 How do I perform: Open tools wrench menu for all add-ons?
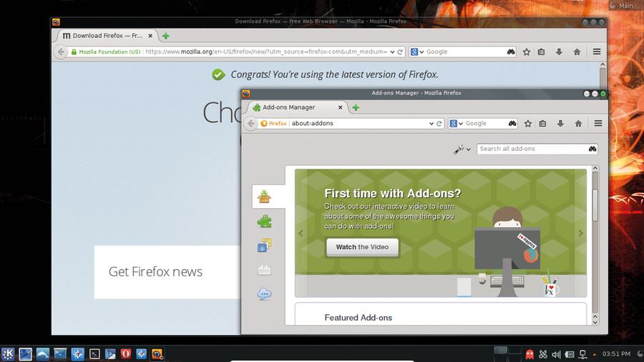(462, 150)
